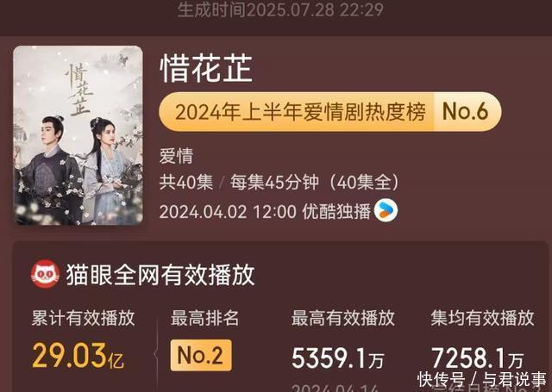Click the 共40集 episode count text
Screen dimensions: 552x392
coord(186,183)
